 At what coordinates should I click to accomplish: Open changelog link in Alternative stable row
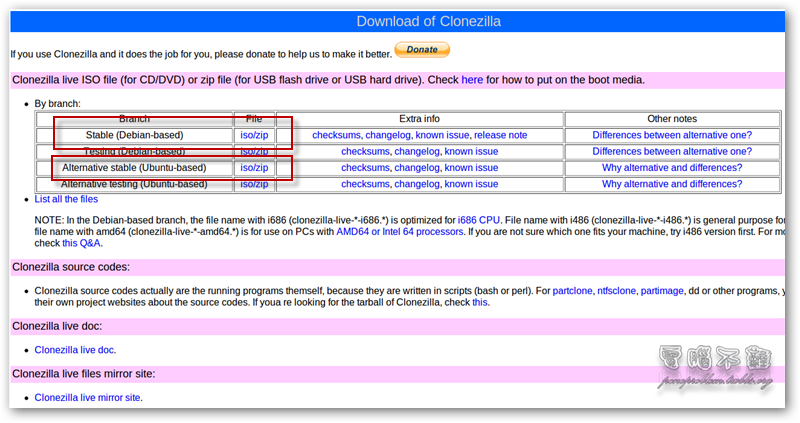pos(417,168)
